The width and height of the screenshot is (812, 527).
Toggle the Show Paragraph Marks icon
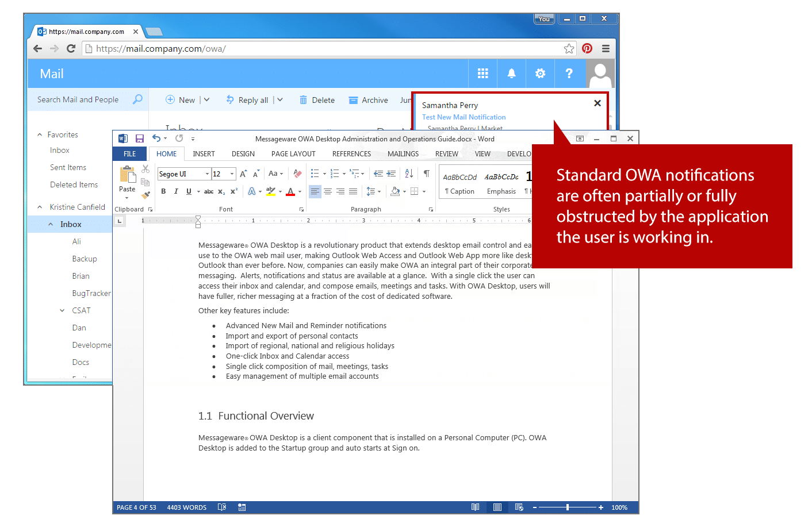[x=425, y=172]
